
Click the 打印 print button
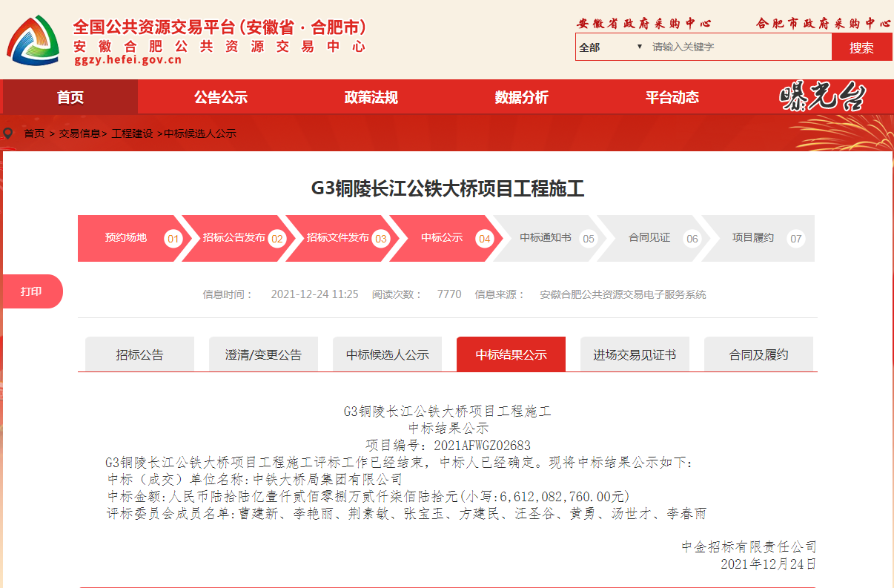31,291
